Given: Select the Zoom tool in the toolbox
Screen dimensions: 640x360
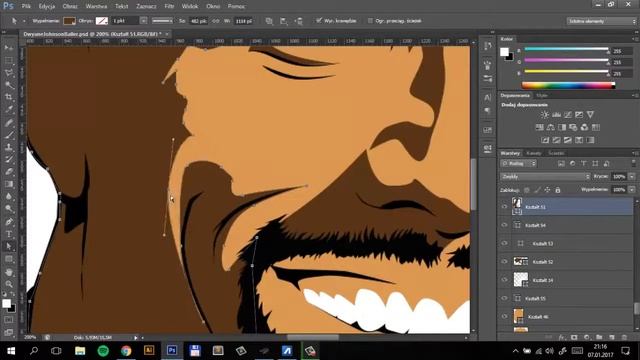Looking at the screenshot, I should [x=9, y=284].
